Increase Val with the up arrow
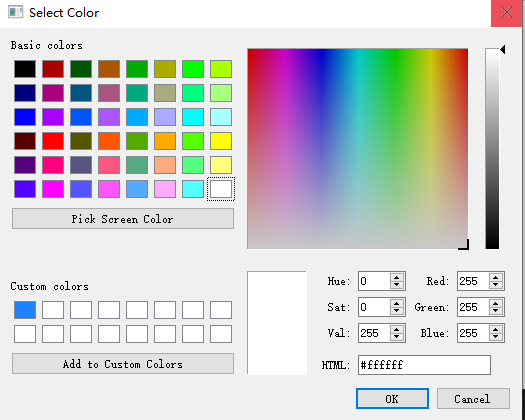Image resolution: width=525 pixels, height=420 pixels. click(x=397, y=329)
